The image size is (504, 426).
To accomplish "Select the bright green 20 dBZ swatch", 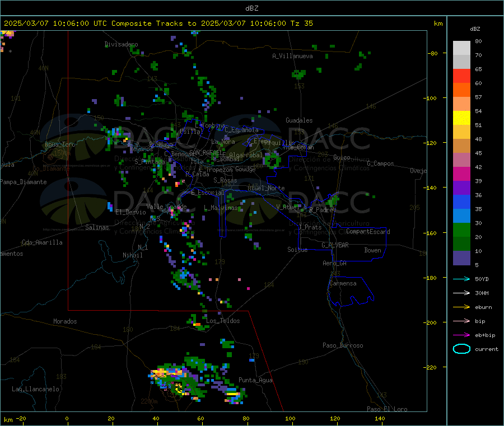I will 461,230.
